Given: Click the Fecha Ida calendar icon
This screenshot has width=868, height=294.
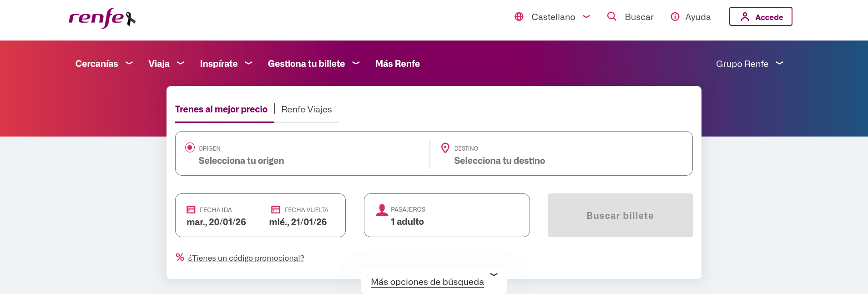Looking at the screenshot, I should [x=191, y=210].
